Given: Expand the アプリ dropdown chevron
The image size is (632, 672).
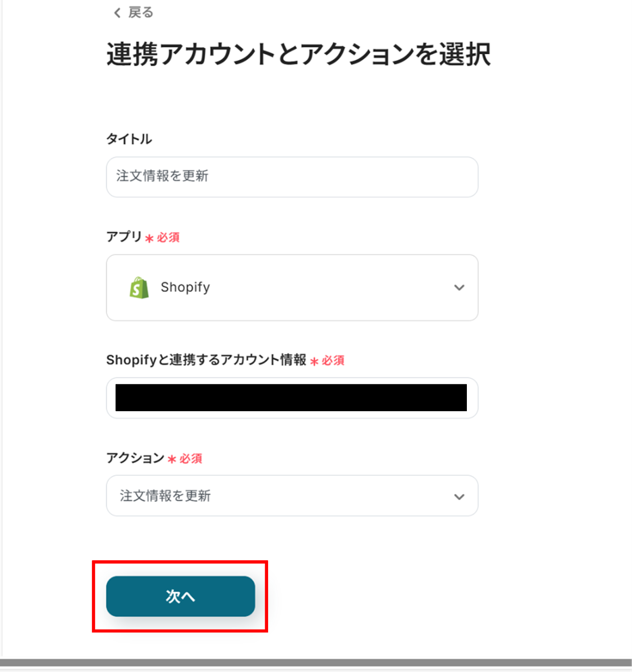Looking at the screenshot, I should coord(459,288).
